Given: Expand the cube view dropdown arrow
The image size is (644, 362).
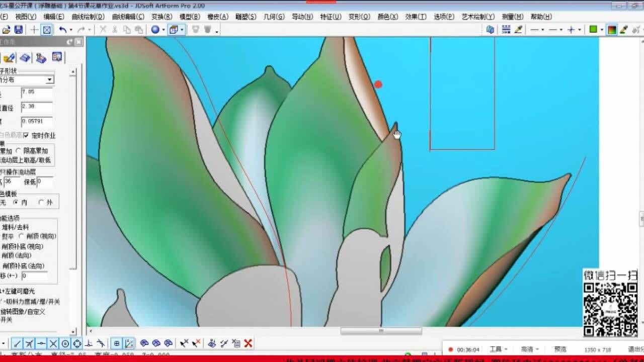Looking at the screenshot, I should [x=182, y=30].
